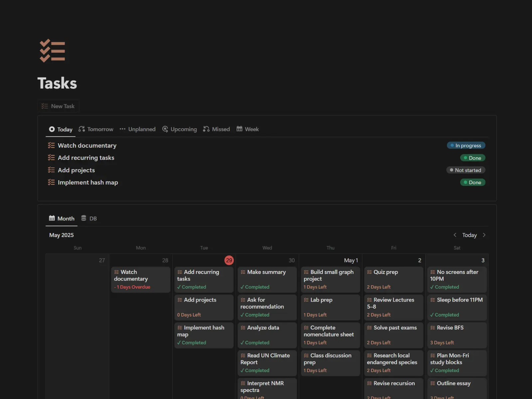Click the checklist icon beside Implement hash map
Screen dimensions: 532x399
[51, 182]
